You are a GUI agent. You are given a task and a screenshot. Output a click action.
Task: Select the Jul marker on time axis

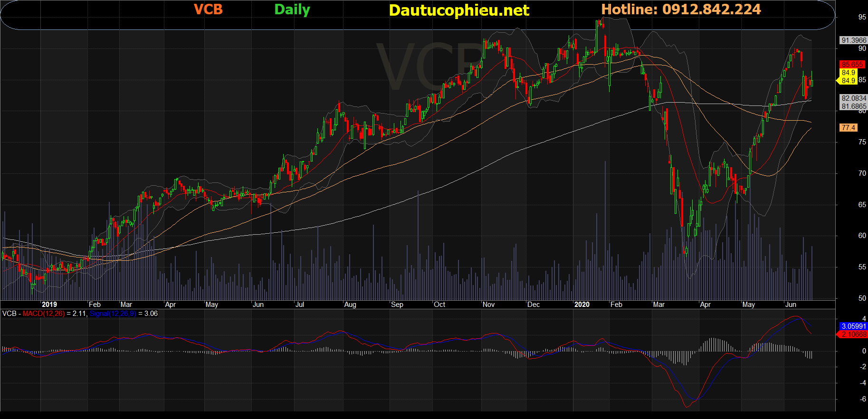(300, 305)
